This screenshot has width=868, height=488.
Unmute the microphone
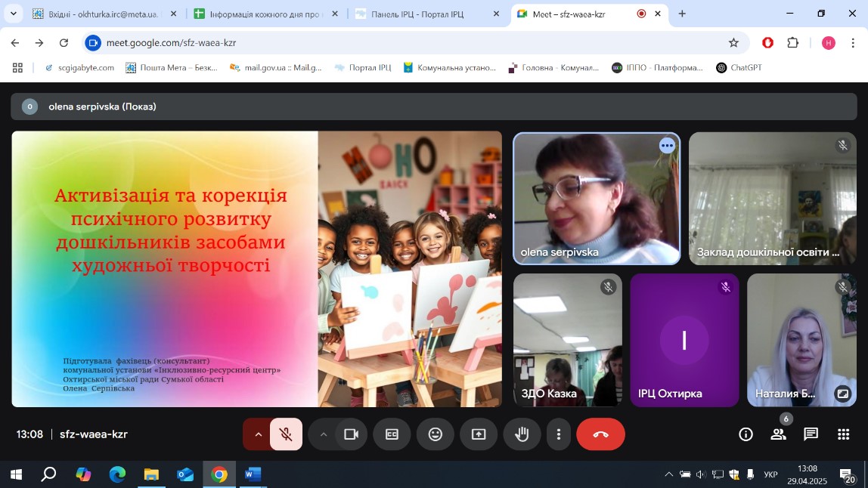(x=286, y=434)
